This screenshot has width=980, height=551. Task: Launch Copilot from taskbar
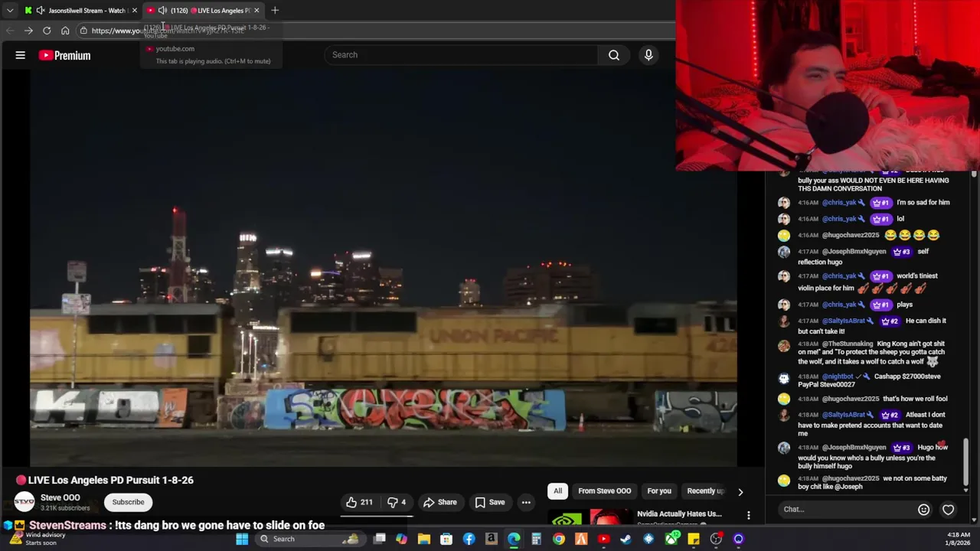point(401,539)
